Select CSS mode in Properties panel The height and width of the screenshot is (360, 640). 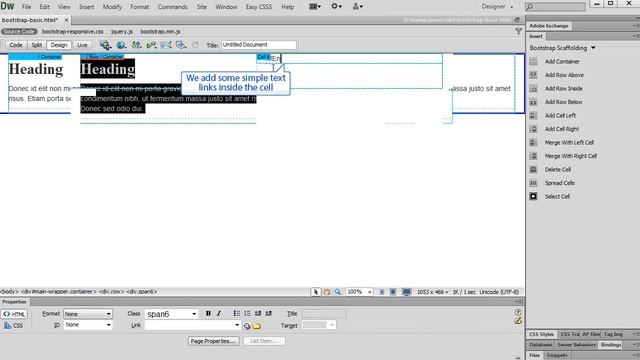click(14, 325)
